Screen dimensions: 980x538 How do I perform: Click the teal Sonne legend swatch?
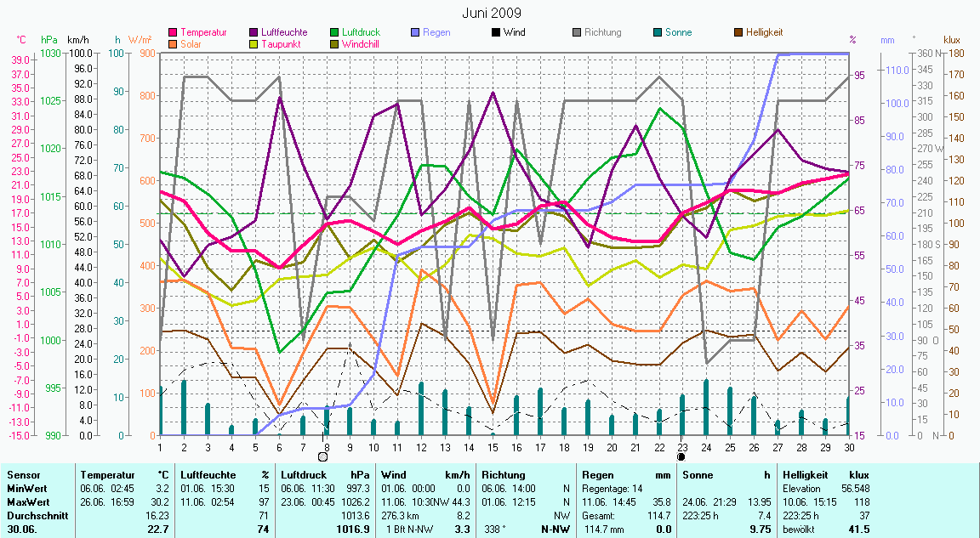658,32
